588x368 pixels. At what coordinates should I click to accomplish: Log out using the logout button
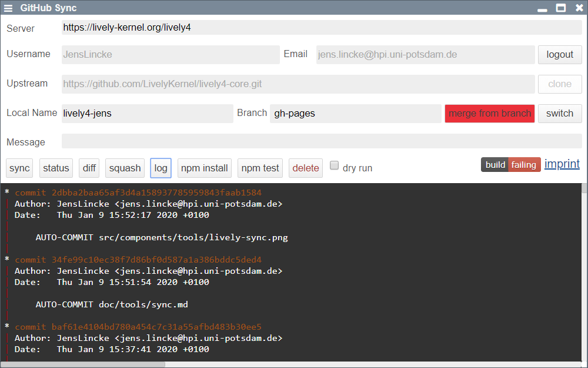[559, 55]
